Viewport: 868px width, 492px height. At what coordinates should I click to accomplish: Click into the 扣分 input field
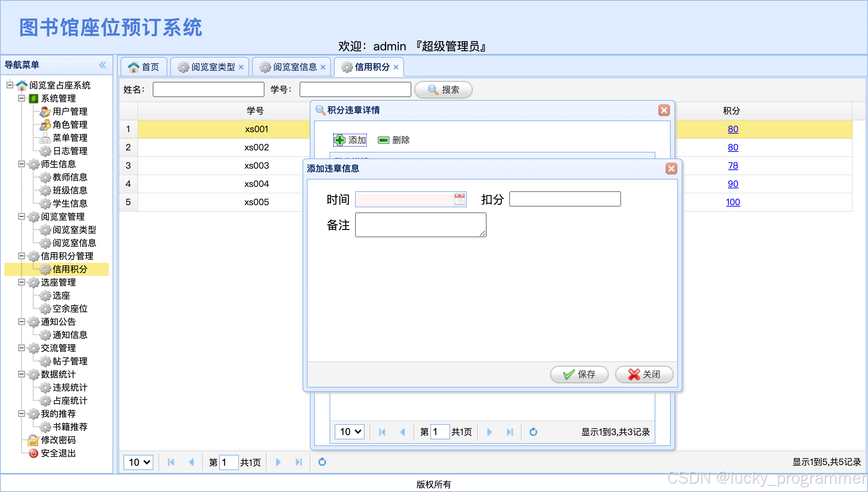564,199
